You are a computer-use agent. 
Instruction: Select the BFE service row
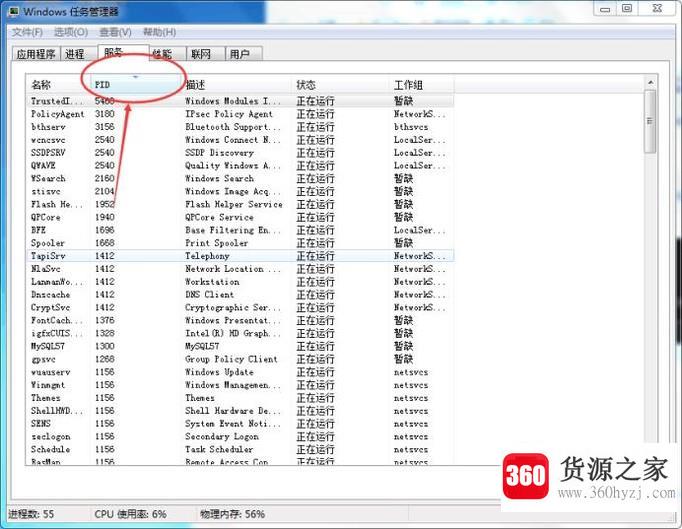[x=240, y=230]
